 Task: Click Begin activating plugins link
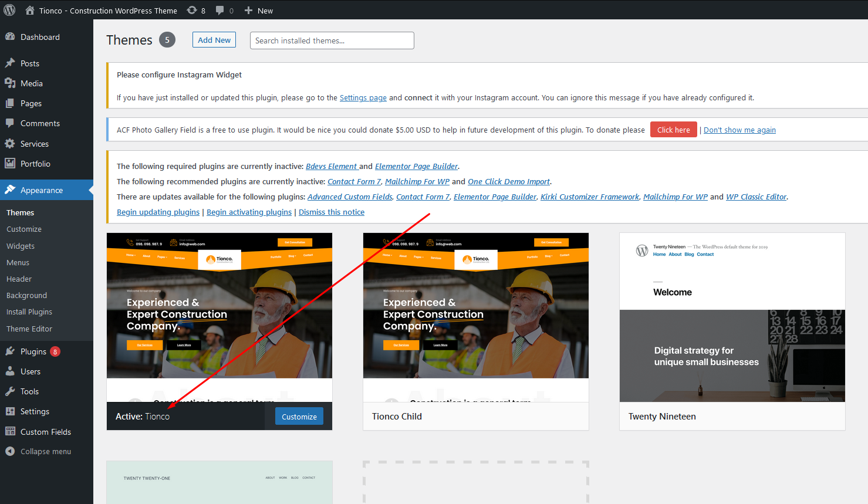pyautogui.click(x=249, y=212)
